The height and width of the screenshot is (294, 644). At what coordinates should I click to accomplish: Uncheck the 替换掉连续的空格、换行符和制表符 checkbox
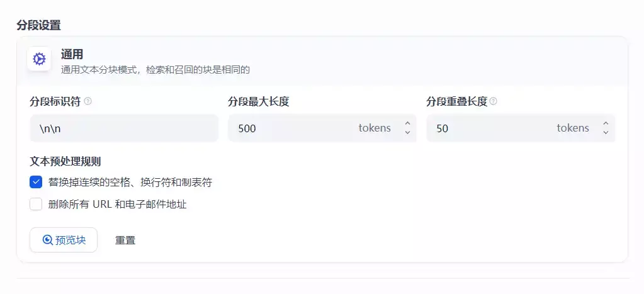point(36,183)
